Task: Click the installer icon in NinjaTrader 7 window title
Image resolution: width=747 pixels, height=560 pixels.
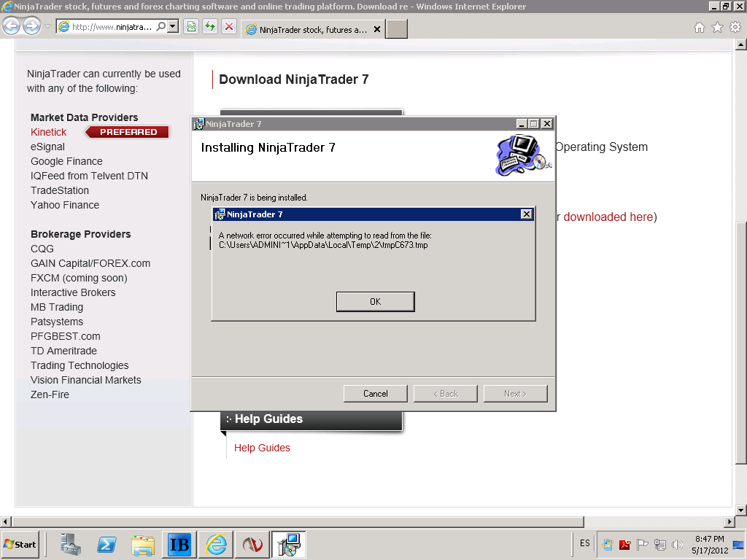Action: pyautogui.click(x=199, y=124)
